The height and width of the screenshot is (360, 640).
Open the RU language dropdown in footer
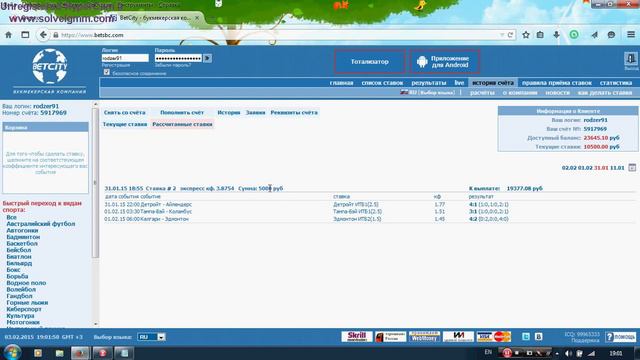151,337
